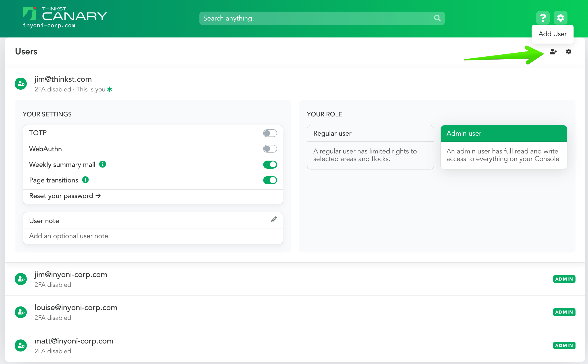Open the console settings gear in header

pos(560,18)
